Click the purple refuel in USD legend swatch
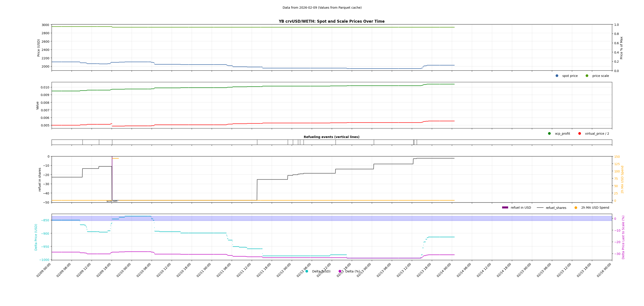The image size is (644, 306). [505, 208]
